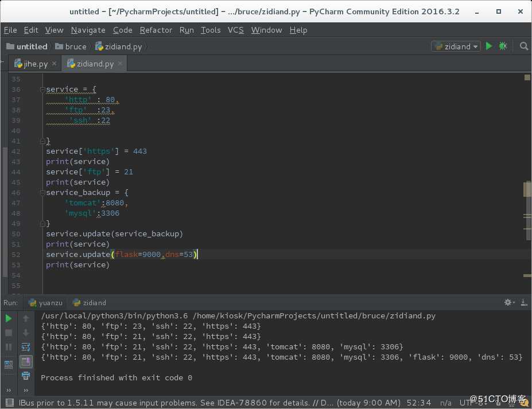The height and width of the screenshot is (409, 532).
Task: Open the Edit menu
Action: pyautogui.click(x=31, y=30)
